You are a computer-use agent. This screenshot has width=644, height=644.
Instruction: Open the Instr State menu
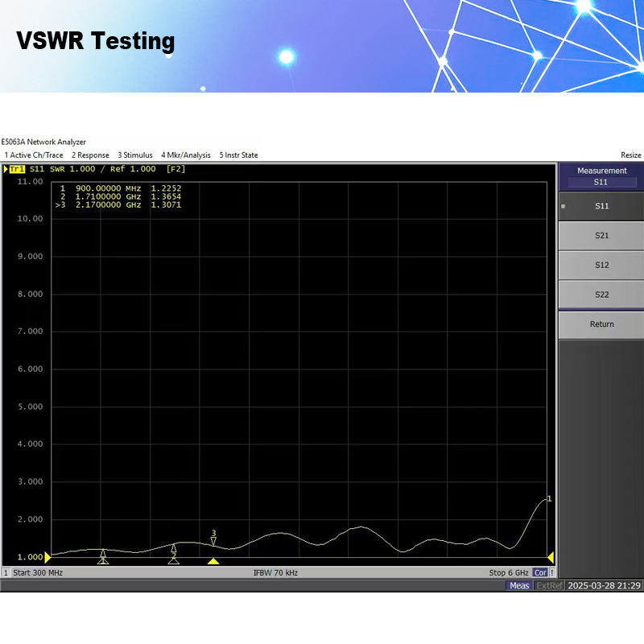[239, 155]
